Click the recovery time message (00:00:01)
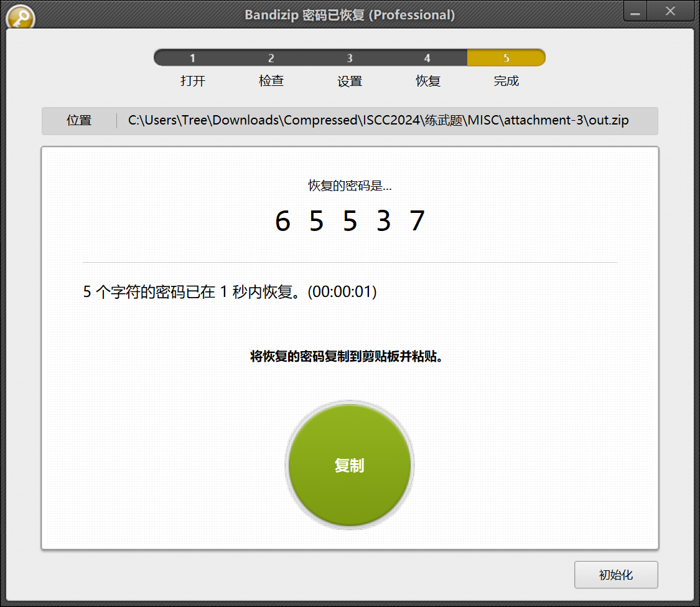 230,292
